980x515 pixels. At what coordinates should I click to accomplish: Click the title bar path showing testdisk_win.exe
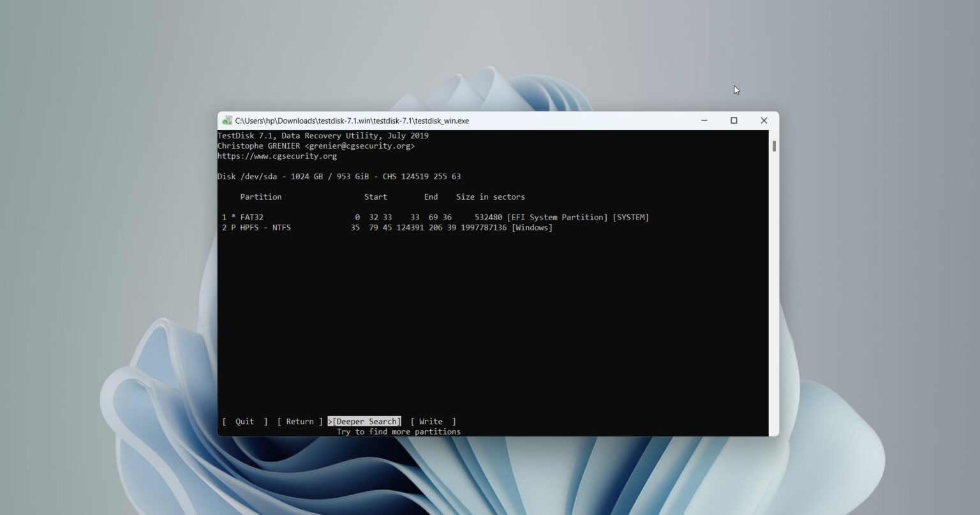[x=352, y=121]
